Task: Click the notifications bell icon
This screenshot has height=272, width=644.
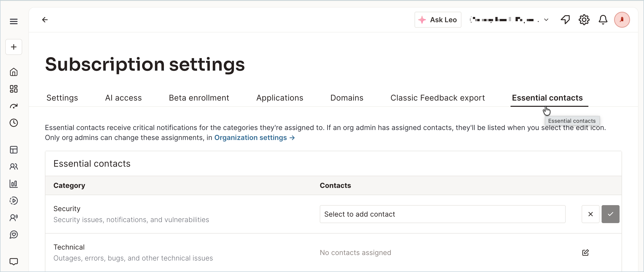Action: (x=603, y=20)
